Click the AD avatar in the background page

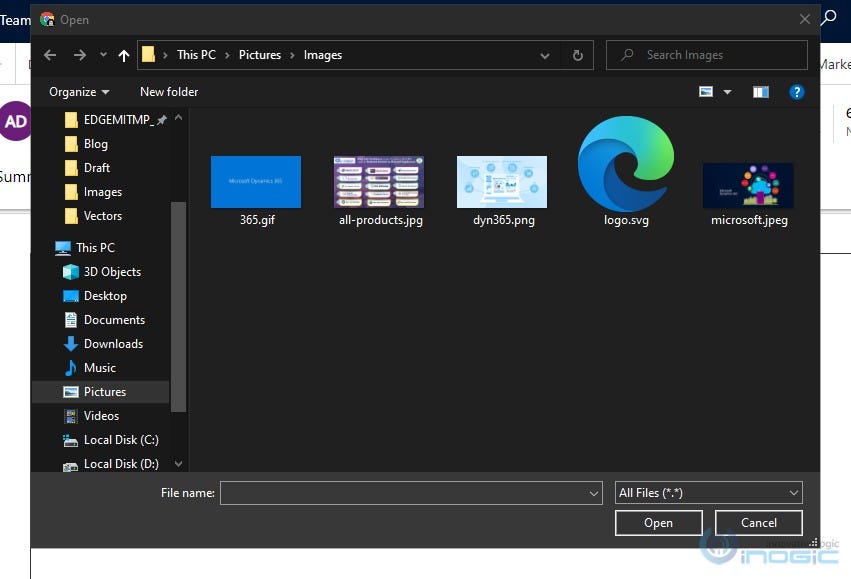coord(15,121)
